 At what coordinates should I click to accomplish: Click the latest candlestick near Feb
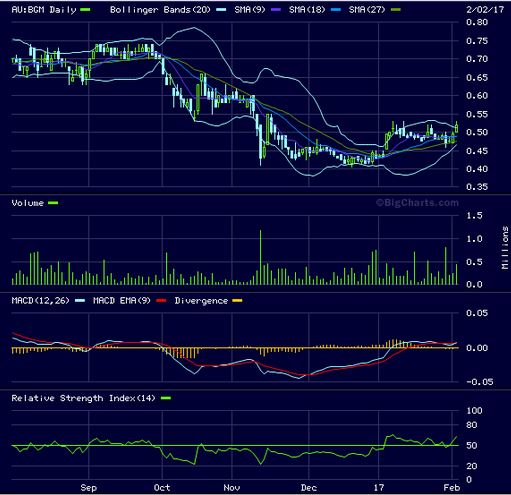(456, 127)
